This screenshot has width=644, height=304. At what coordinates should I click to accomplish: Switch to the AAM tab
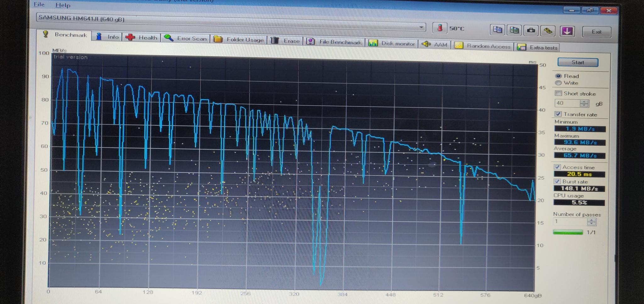pyautogui.click(x=435, y=45)
